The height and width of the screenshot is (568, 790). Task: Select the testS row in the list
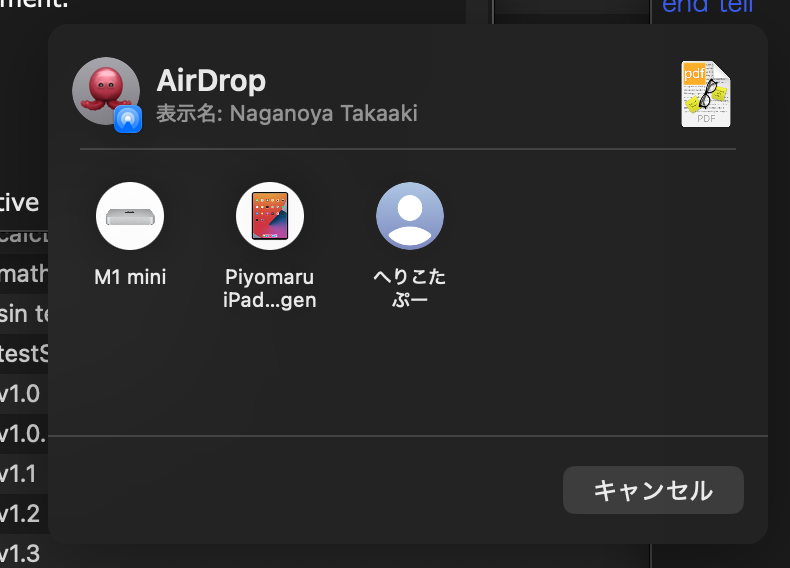(x=24, y=353)
